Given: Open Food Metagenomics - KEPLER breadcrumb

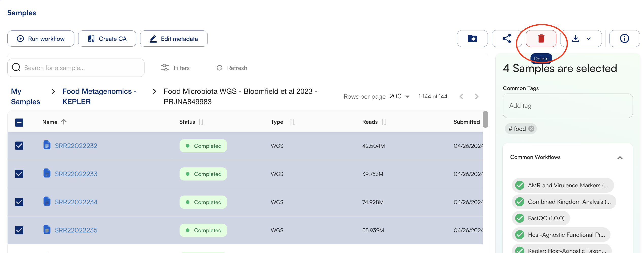Looking at the screenshot, I should click(99, 96).
